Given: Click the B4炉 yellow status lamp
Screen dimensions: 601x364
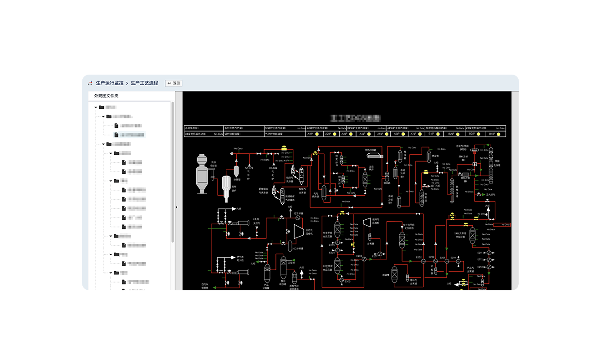Looking at the screenshot, I should coord(499,134).
